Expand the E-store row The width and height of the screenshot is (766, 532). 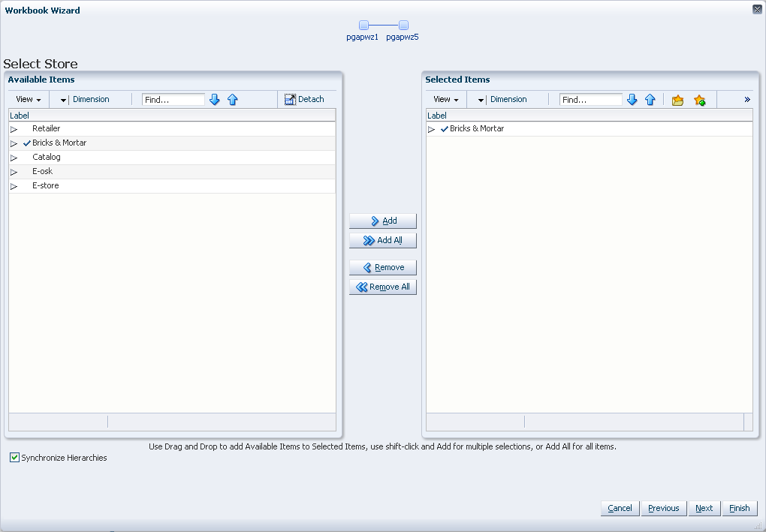[x=14, y=186]
